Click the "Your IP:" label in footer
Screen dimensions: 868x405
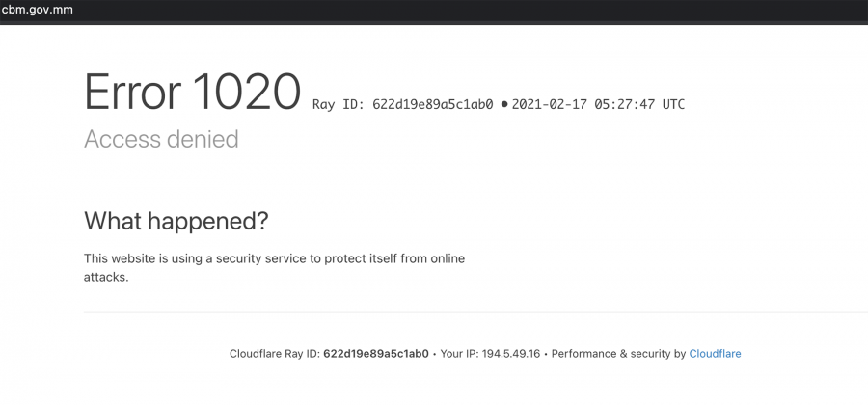459,354
